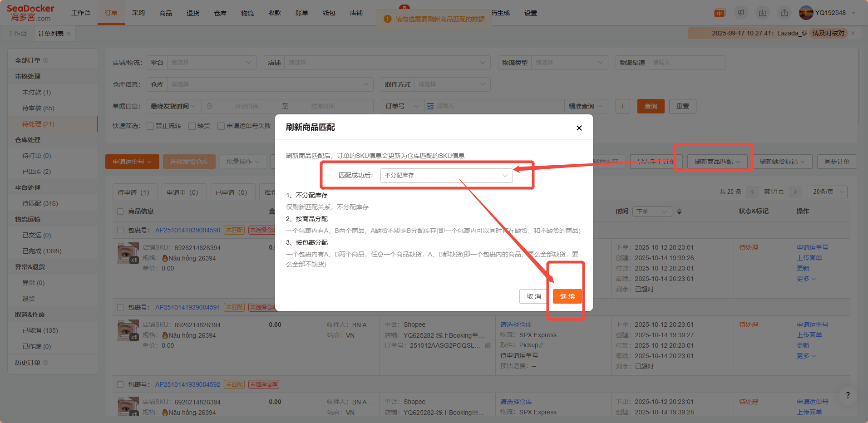Close the refresh product matching dialog

pos(579,128)
